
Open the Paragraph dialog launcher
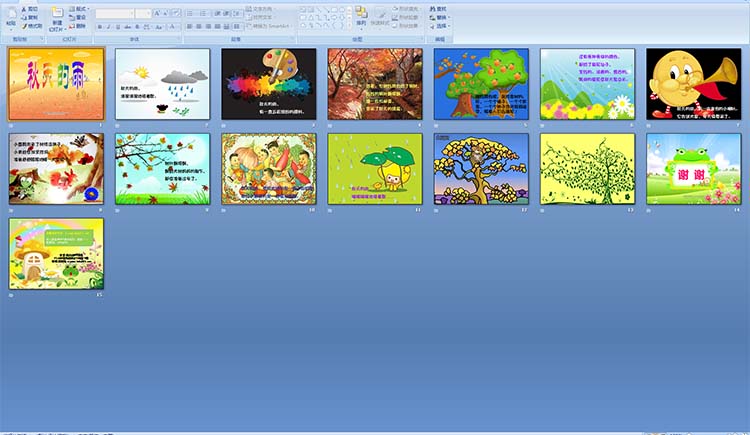pyautogui.click(x=293, y=39)
